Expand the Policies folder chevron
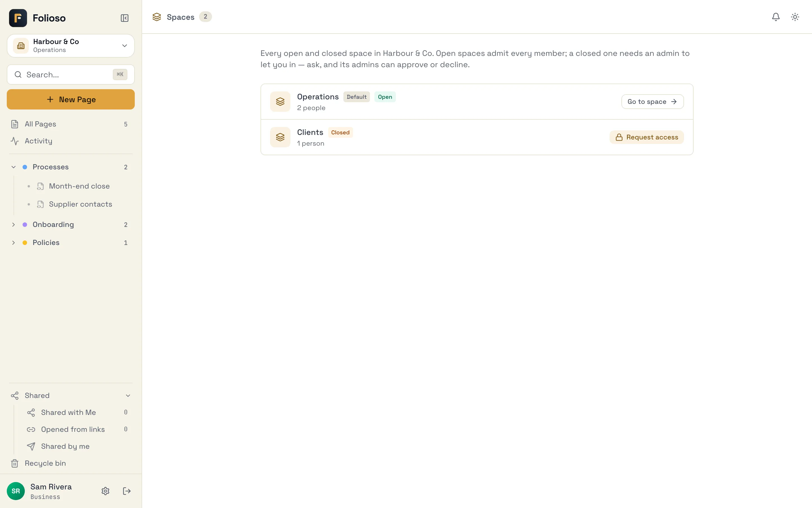 click(14, 243)
